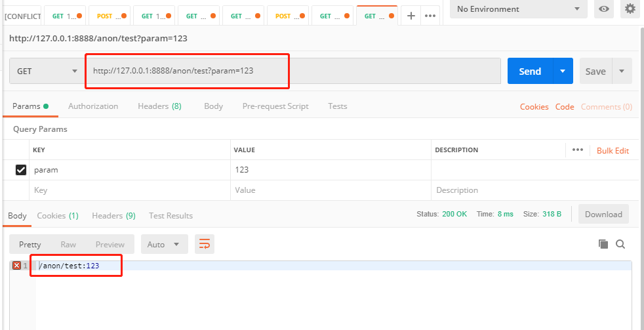Toggle line wrap icon in response body
Viewport: 644px width, 330px height.
[205, 244]
